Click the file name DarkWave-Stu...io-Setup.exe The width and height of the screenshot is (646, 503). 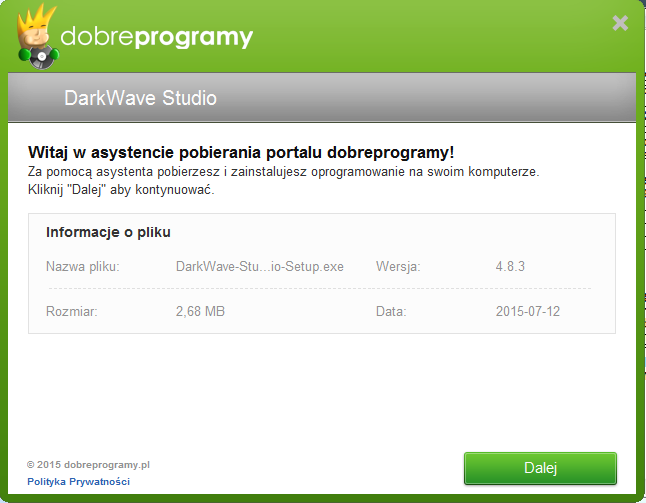pyautogui.click(x=260, y=267)
